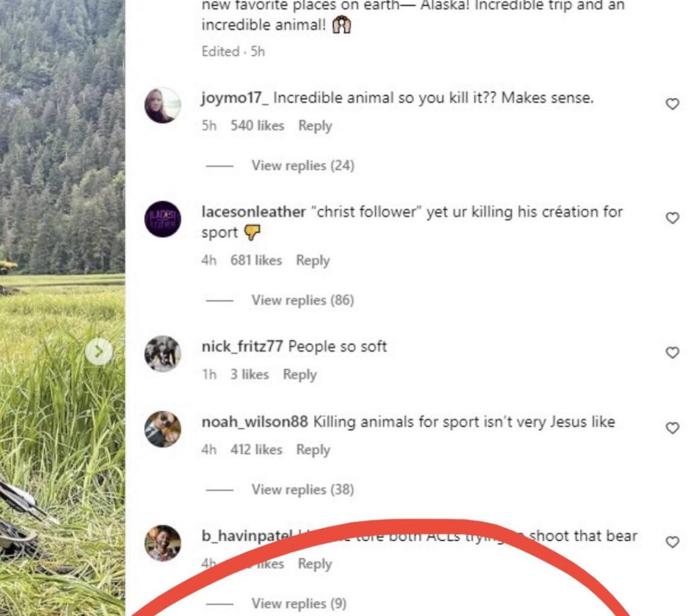Open the 540 likes list on joymo17_'s comment

pyautogui.click(x=259, y=126)
